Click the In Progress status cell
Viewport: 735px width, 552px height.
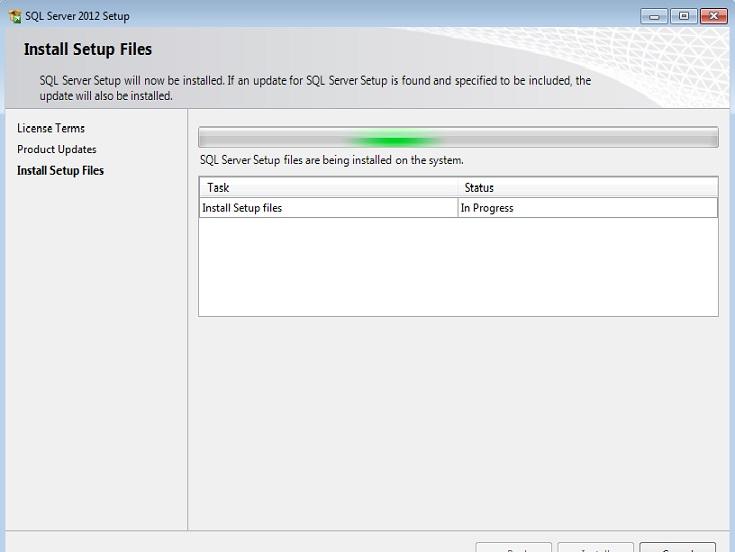pos(587,208)
